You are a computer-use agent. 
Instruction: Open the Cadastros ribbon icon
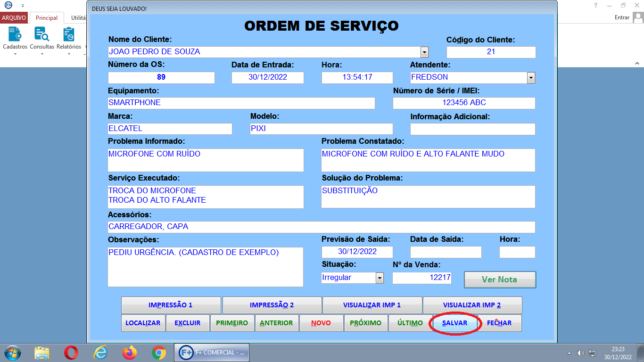coord(15,34)
